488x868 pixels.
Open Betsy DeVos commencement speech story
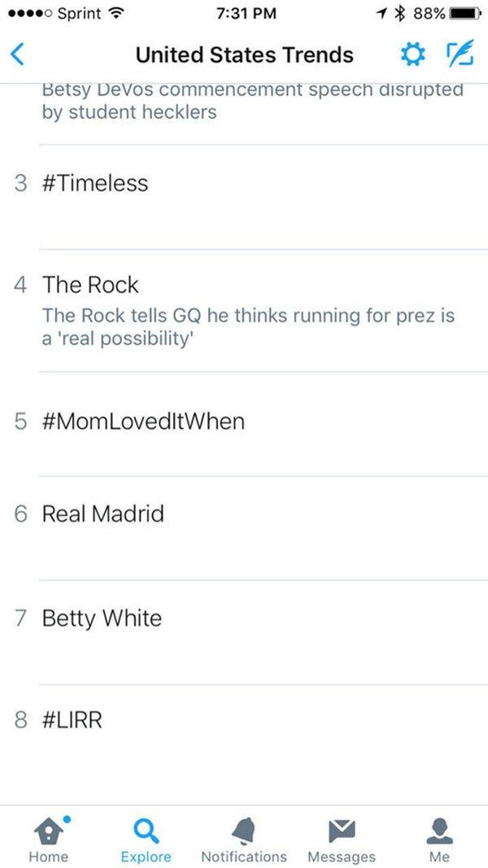253,101
